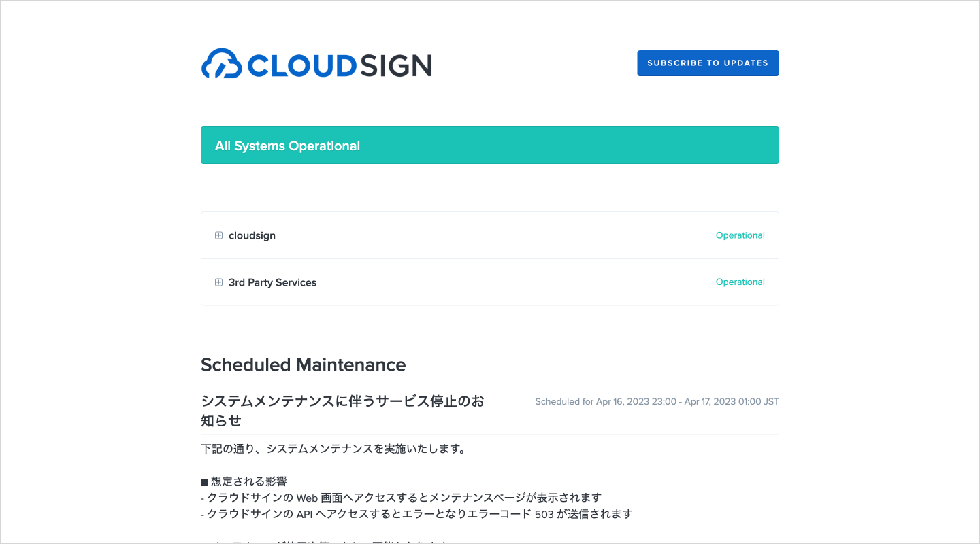Click the line 下記の通り、システムメンテナンスを実施いたします。

pyautogui.click(x=333, y=449)
